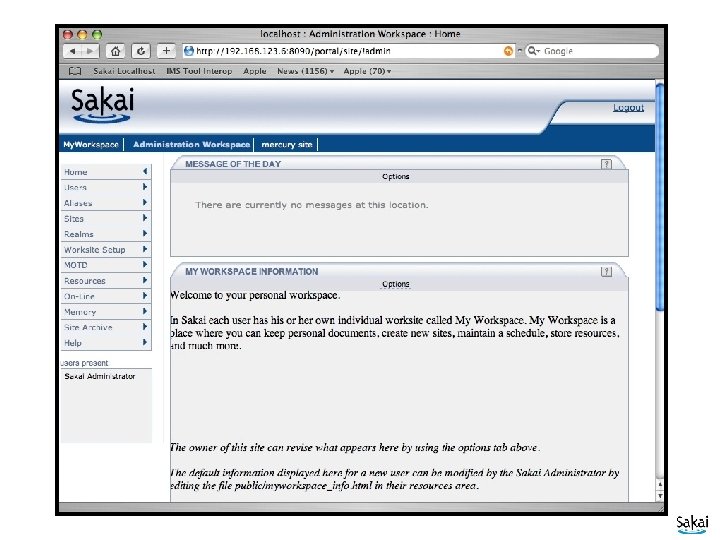Click the Sakai logo in the header
The height and width of the screenshot is (540, 720).
(102, 105)
